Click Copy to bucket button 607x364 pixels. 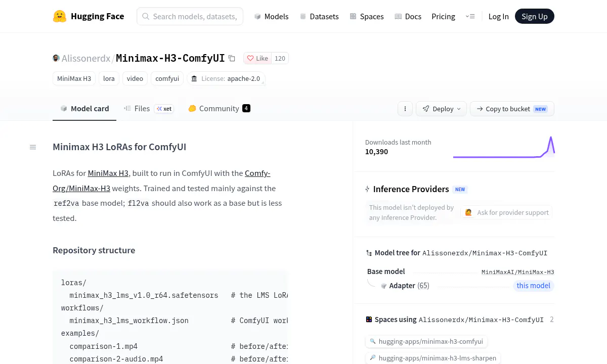[x=512, y=109]
